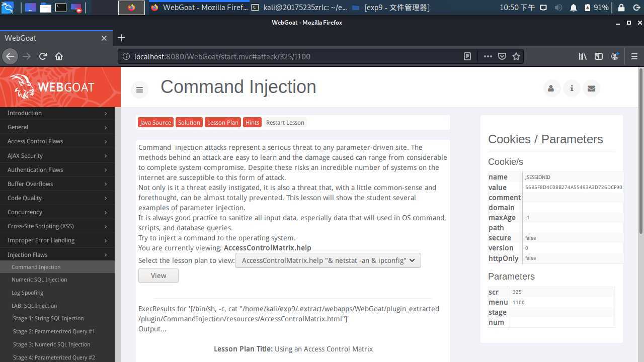Viewport: 644px width, 362px height.
Task: Expand AJAX Security category
Action: coord(57,156)
